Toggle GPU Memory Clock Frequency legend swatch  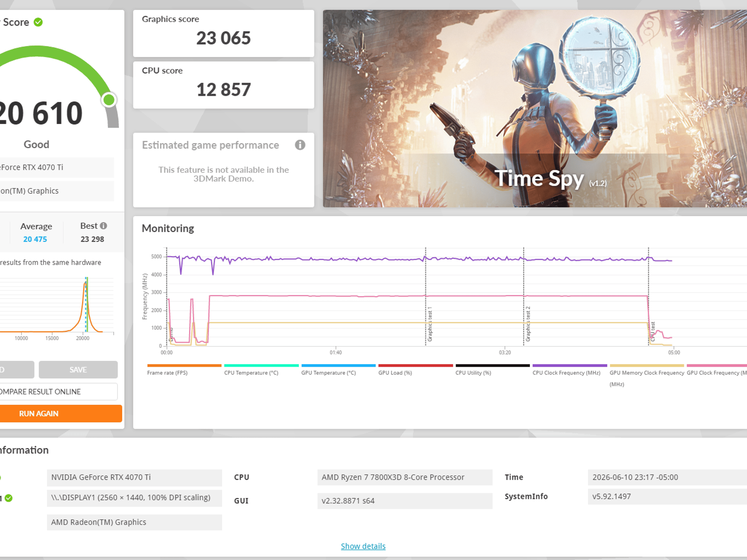[647, 365]
